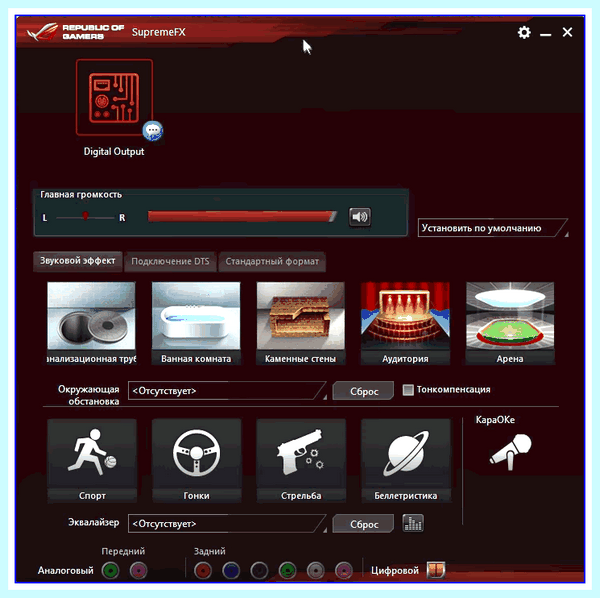Open the 'Установить по умолчанию' dropdown
The width and height of the screenshot is (600, 598).
pos(492,228)
